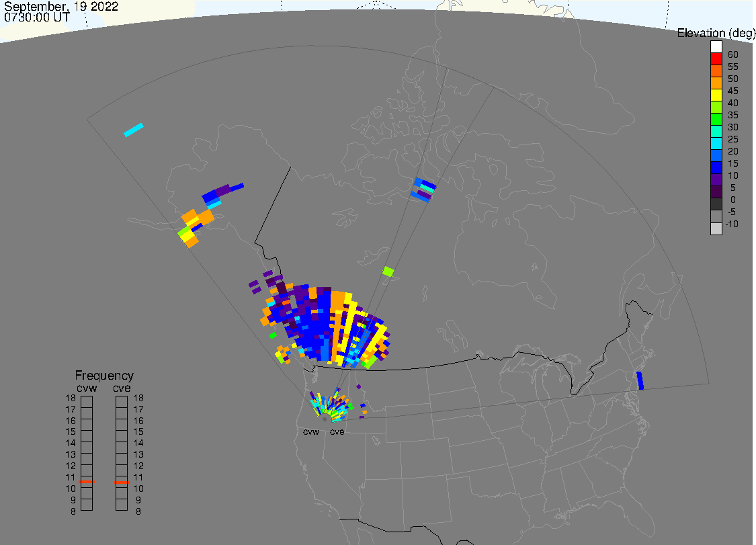Click the lone lime green square scatter cell
756x545 pixels.
point(388,271)
